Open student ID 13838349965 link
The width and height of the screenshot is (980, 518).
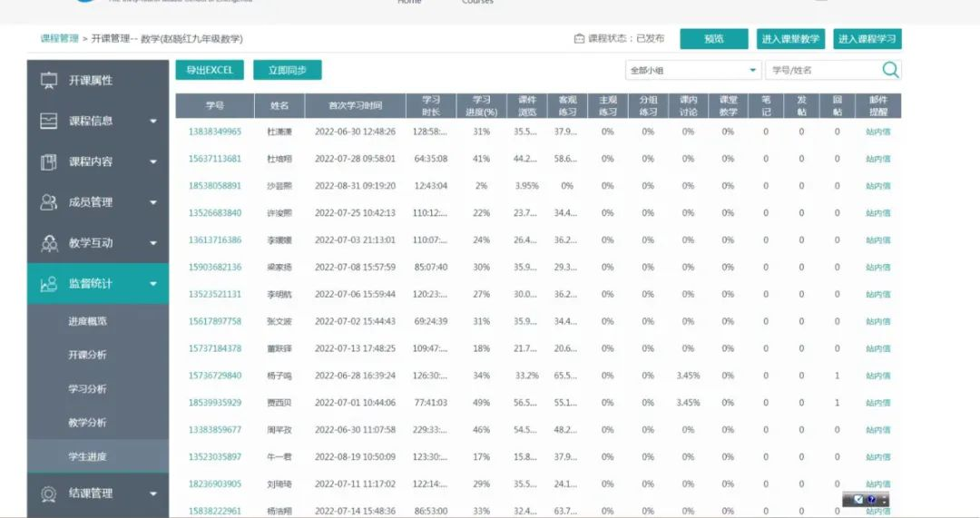[x=215, y=132]
